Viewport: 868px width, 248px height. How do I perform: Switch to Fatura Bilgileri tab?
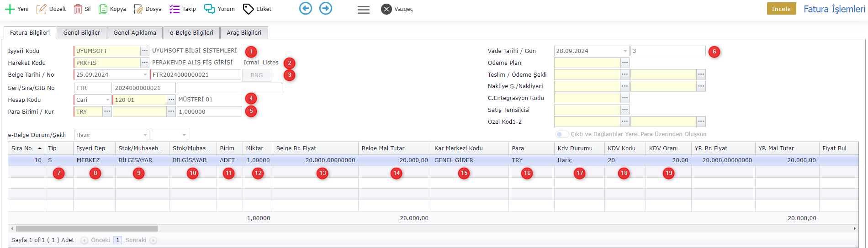(x=30, y=33)
